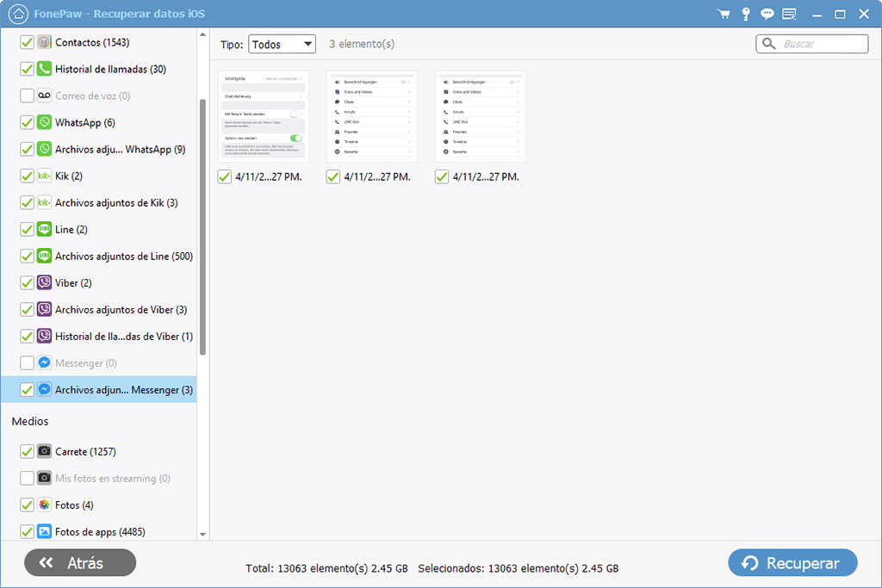Click the key registration icon

(x=746, y=14)
